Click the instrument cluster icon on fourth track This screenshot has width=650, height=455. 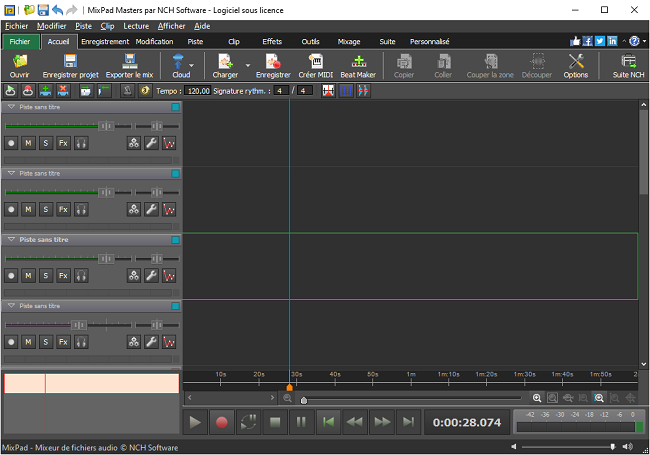click(133, 342)
